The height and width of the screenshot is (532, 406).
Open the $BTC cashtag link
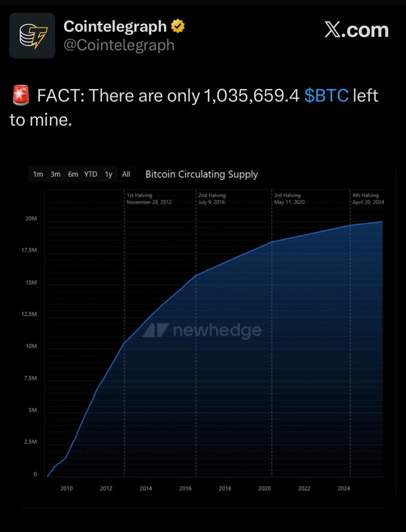[x=326, y=95]
